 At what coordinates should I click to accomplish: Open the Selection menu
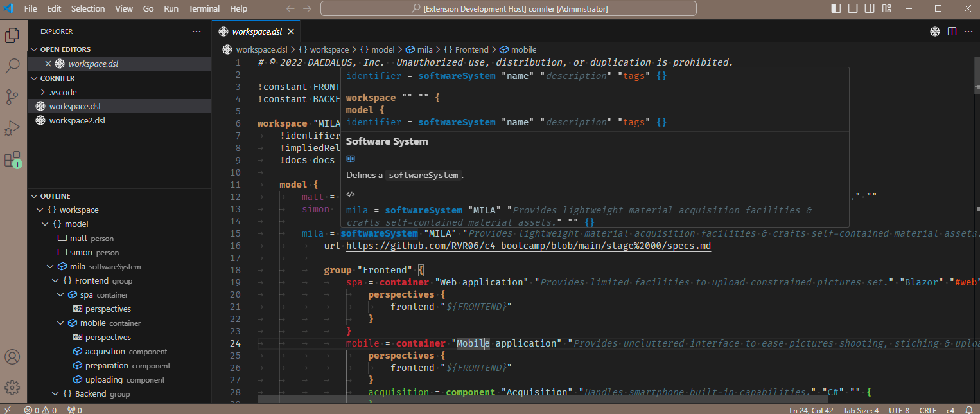pyautogui.click(x=88, y=9)
